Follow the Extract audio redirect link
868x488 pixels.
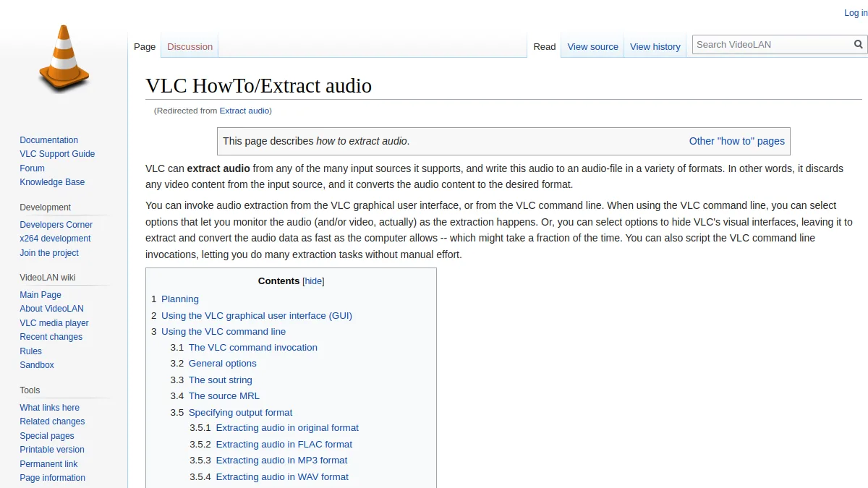[244, 111]
